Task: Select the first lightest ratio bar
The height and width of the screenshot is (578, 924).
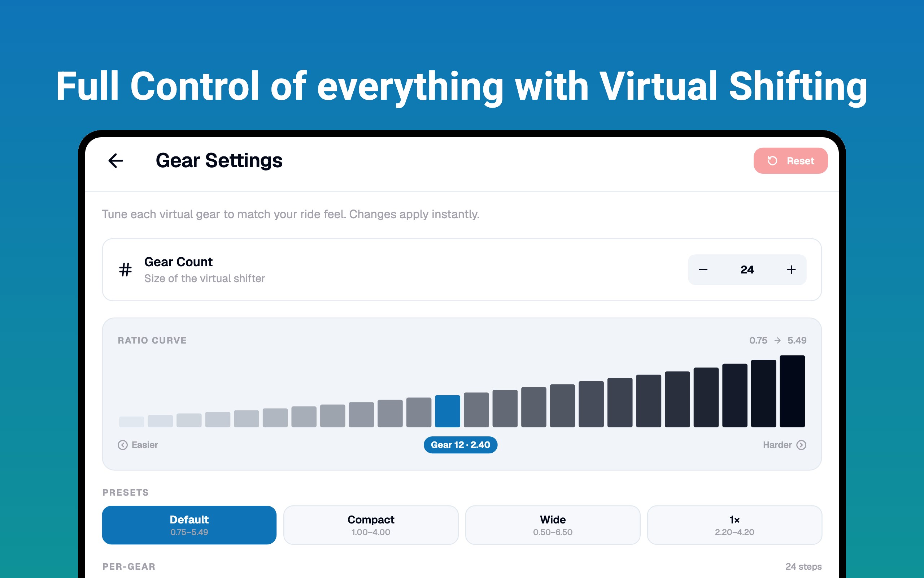Action: point(131,422)
